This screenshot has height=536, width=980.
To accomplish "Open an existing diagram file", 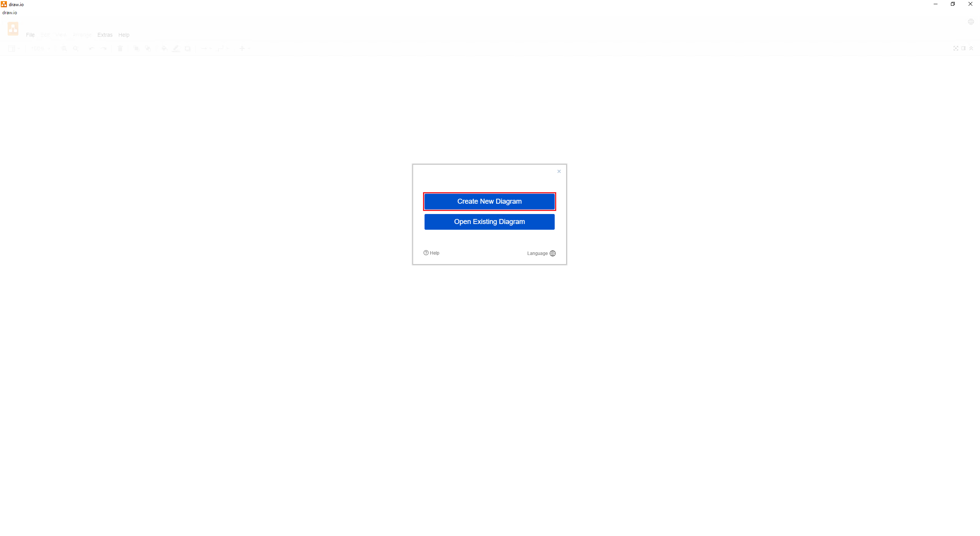I will click(x=489, y=221).
